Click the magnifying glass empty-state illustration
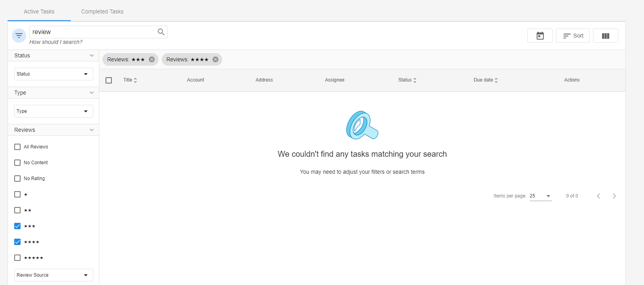 click(362, 125)
